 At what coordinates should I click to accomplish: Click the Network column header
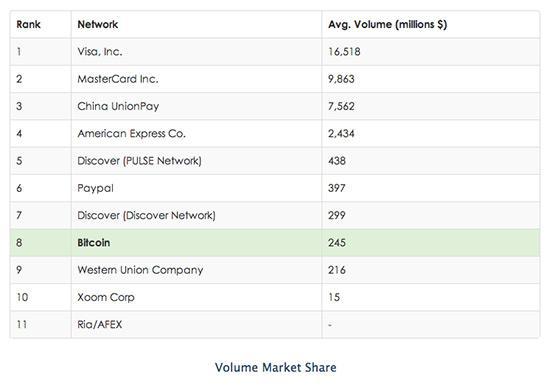pos(98,24)
